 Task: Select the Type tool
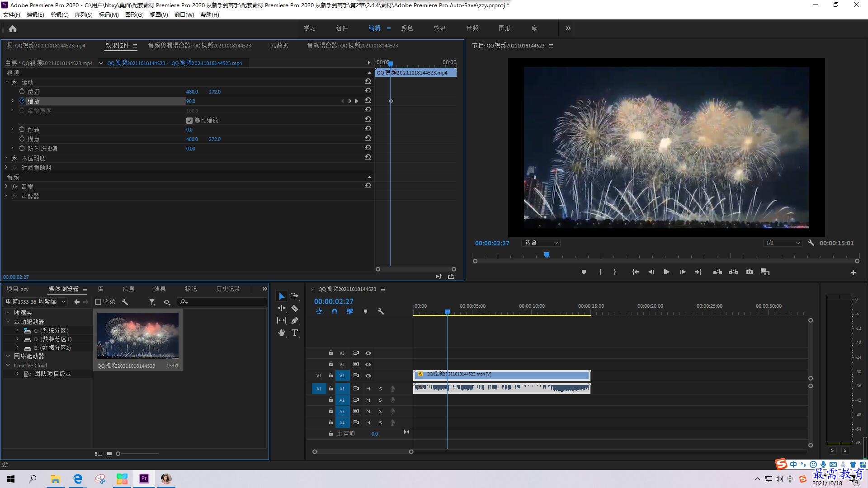click(294, 333)
